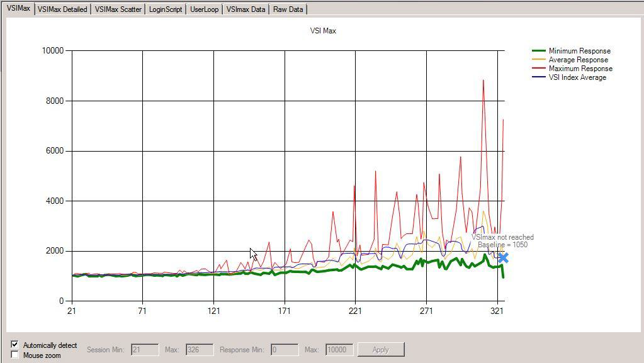Screen dimensions: 644x363
Task: Click the Response Min input field
Action: pos(285,349)
